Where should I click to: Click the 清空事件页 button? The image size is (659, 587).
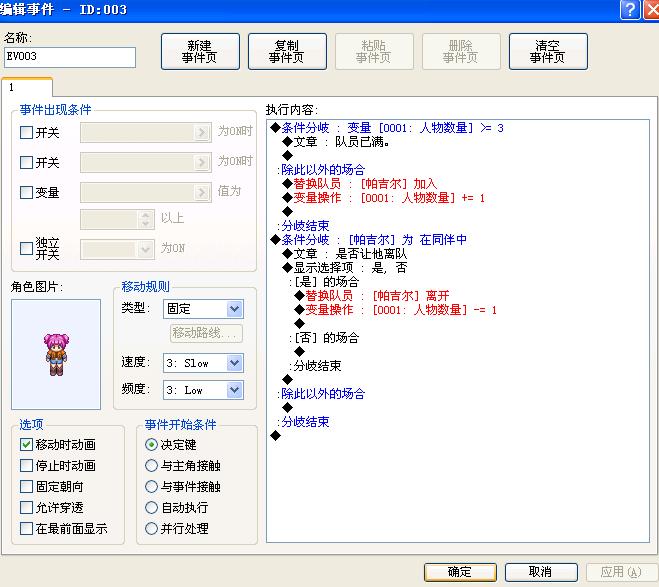pyautogui.click(x=548, y=51)
